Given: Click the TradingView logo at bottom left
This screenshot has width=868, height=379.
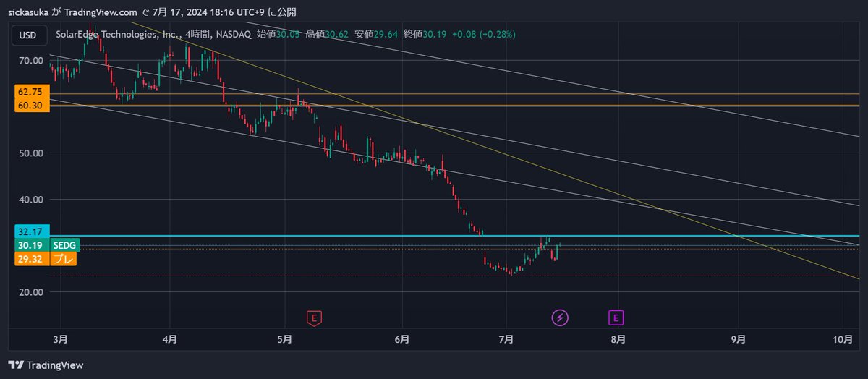Looking at the screenshot, I should tap(46, 365).
